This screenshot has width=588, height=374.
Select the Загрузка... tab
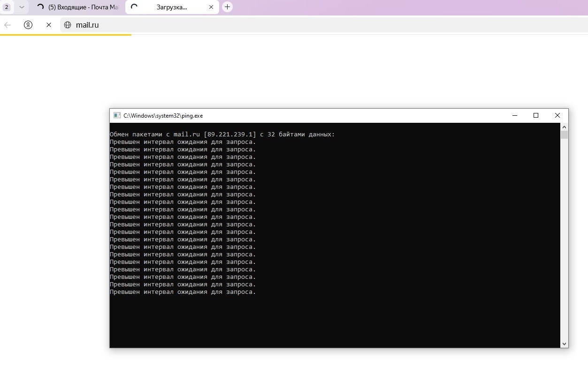171,7
